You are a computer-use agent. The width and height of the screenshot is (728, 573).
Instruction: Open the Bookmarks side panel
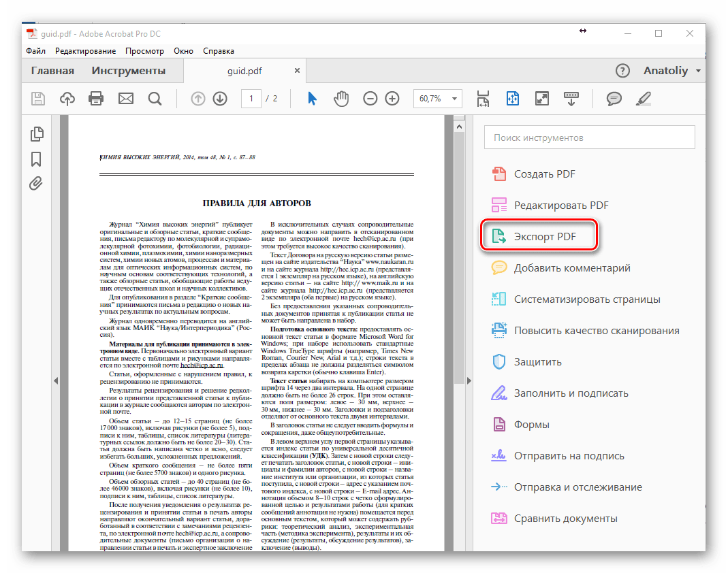tap(36, 159)
